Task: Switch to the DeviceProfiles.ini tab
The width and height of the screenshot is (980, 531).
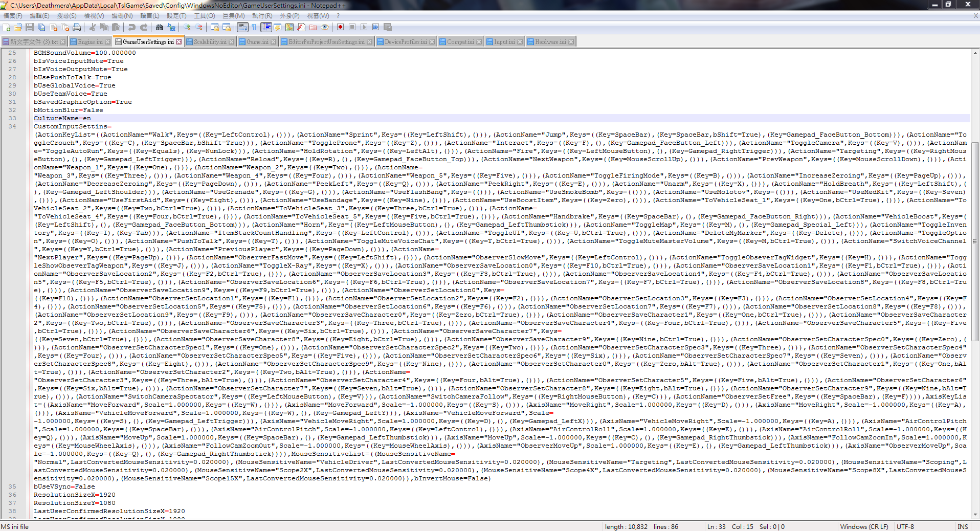Action: [406, 42]
